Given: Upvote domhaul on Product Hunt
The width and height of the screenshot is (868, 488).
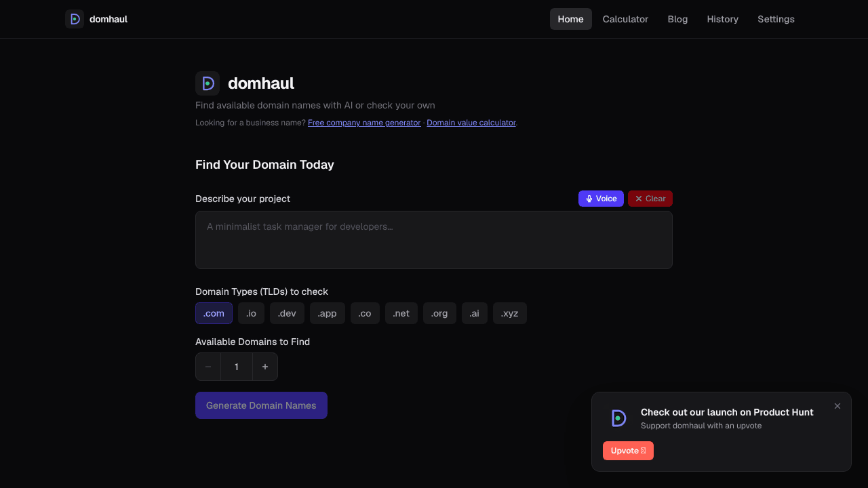Looking at the screenshot, I should pos(628,451).
